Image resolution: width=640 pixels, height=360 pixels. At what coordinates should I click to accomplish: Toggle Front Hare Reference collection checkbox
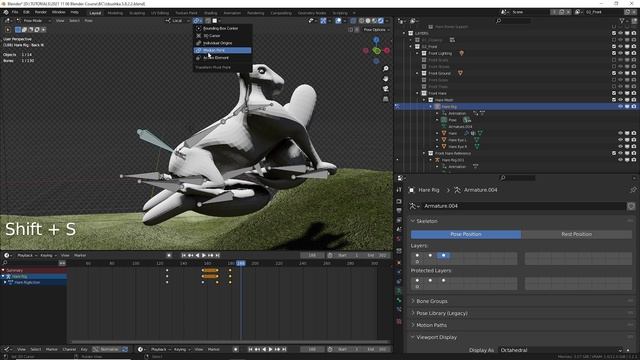[x=614, y=153]
